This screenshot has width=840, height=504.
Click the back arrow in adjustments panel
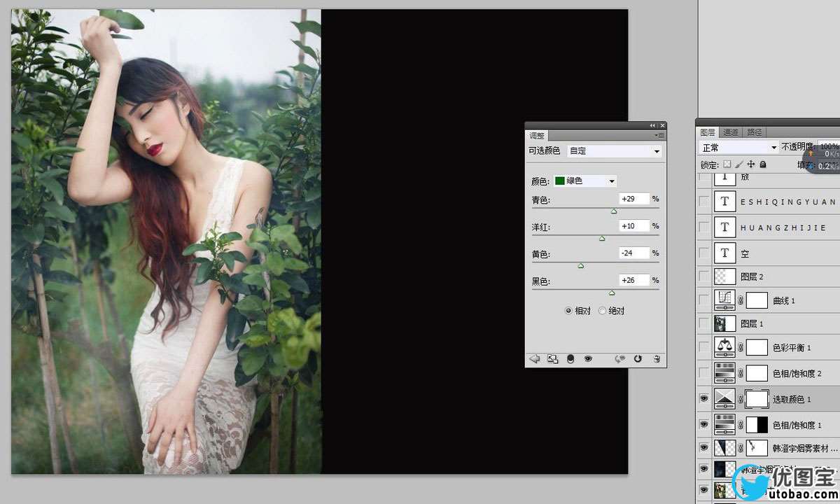pyautogui.click(x=535, y=359)
